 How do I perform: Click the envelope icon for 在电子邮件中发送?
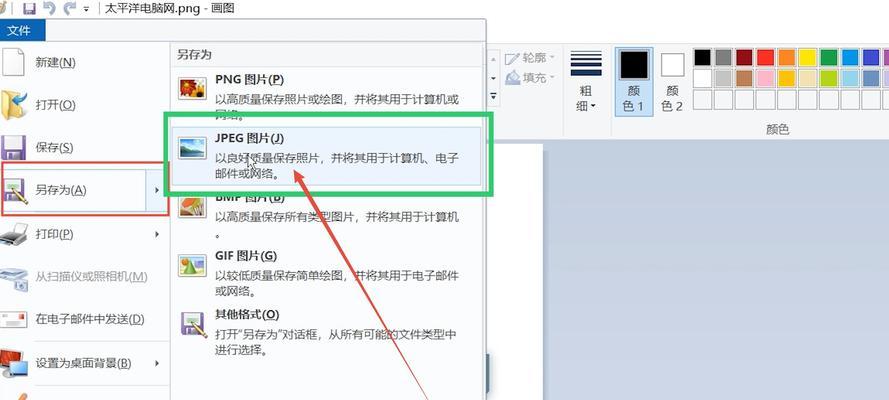point(13,320)
